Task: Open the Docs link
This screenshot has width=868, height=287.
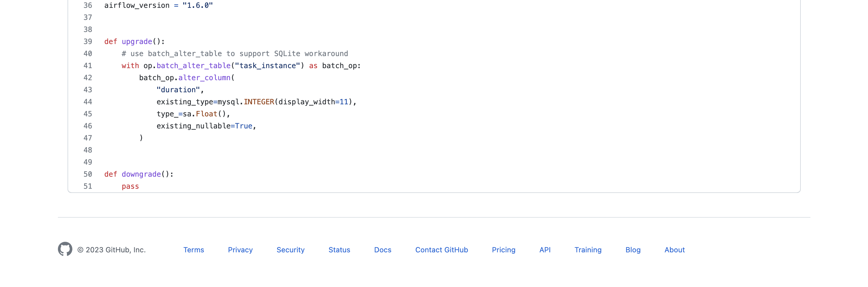Action: 383,250
